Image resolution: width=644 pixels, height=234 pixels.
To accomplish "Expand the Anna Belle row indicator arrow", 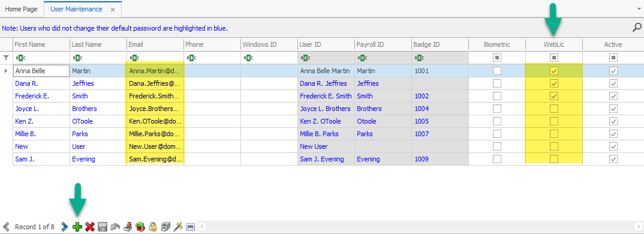I will tap(6, 71).
